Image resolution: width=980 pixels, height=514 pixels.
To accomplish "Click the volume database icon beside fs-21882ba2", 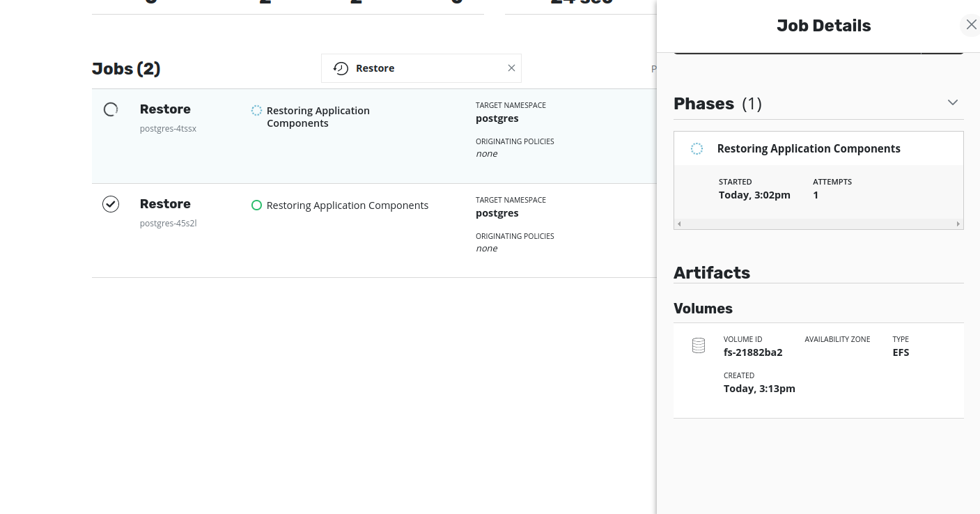I will coord(699,345).
